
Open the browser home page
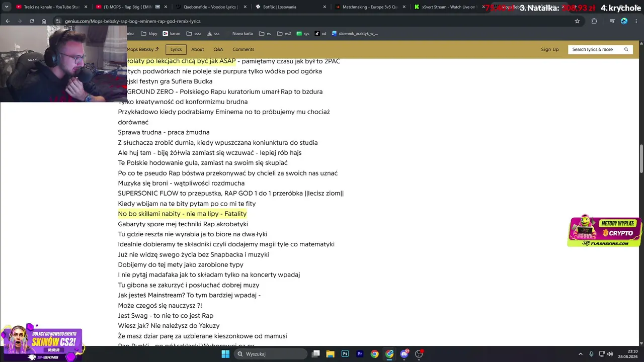(x=44, y=21)
